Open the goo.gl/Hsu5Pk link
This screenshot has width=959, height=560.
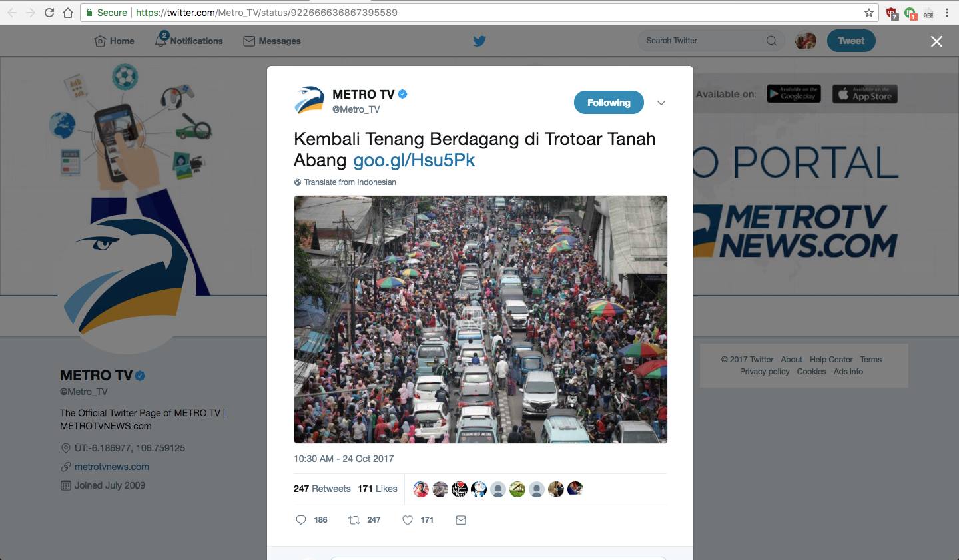(x=414, y=160)
